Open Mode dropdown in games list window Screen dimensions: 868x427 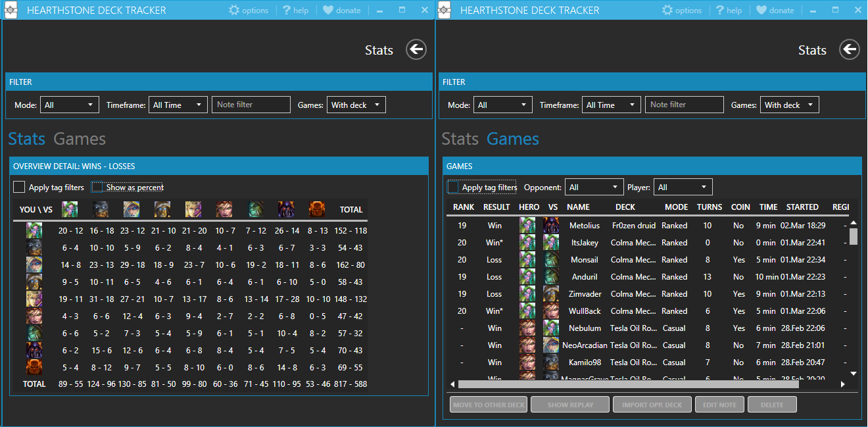click(x=503, y=105)
